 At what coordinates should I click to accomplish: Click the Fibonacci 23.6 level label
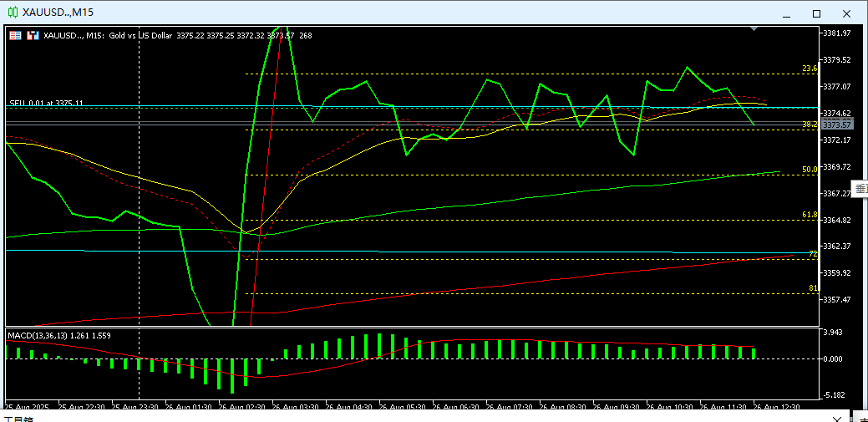click(x=810, y=69)
